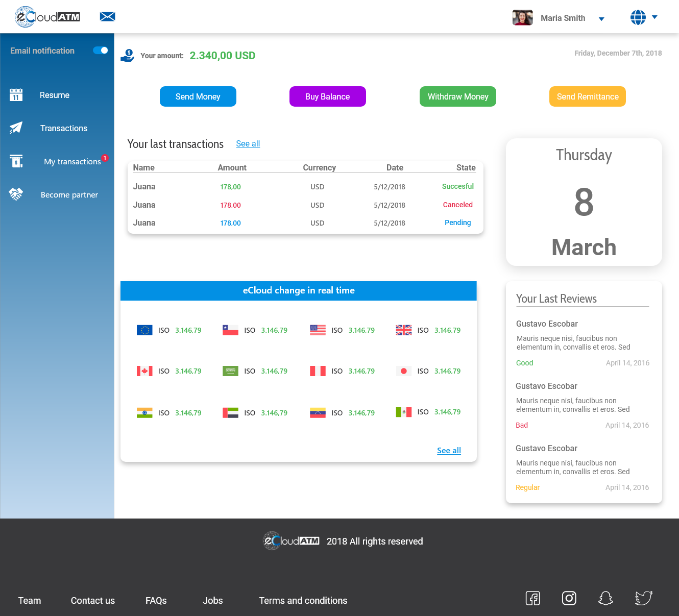
Task: Click the Peru flag icon
Action: (x=318, y=371)
